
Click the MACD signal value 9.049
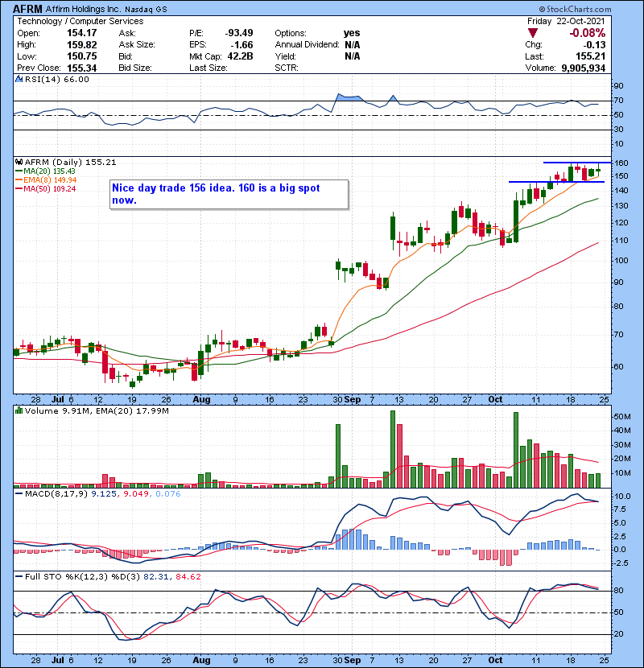coord(136,494)
